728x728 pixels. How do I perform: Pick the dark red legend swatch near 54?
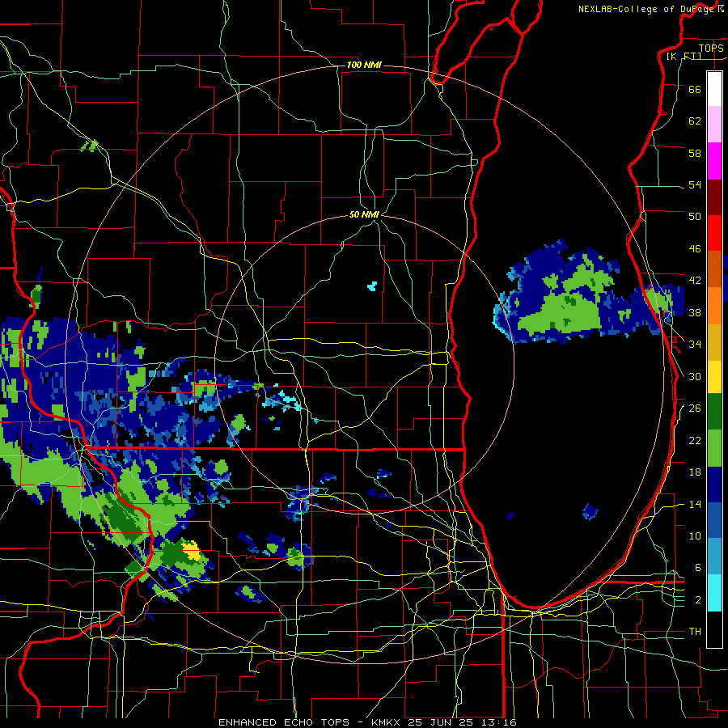point(714,197)
